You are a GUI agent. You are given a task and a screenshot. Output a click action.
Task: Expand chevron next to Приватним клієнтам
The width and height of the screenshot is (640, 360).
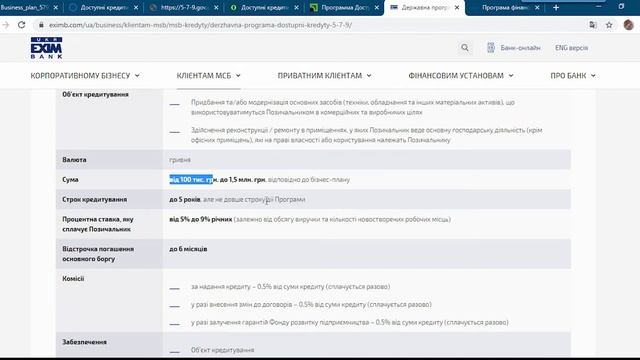coord(369,76)
